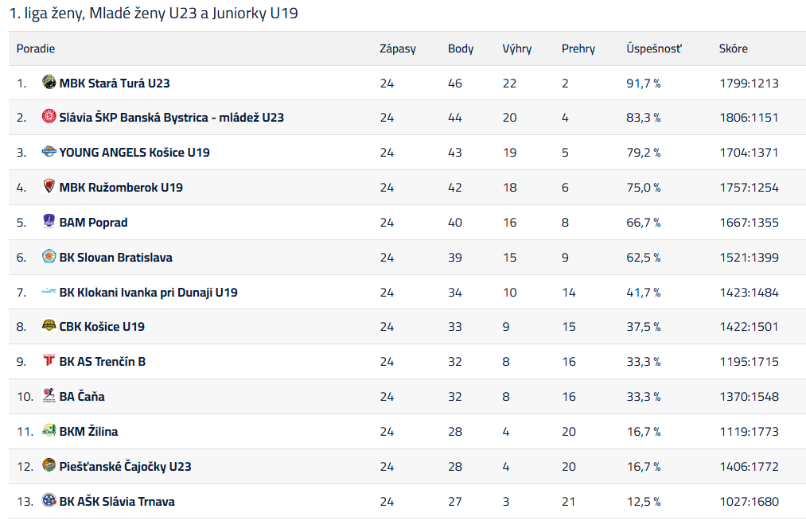The width and height of the screenshot is (806, 532).
Task: Open BK Klokani Ivanka pri Dunaji U19
Action: (x=148, y=292)
